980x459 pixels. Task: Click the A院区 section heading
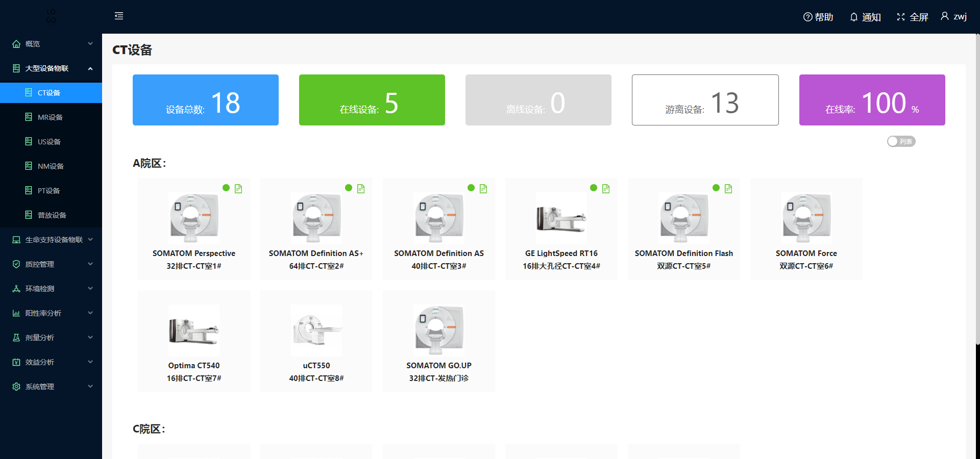[150, 163]
